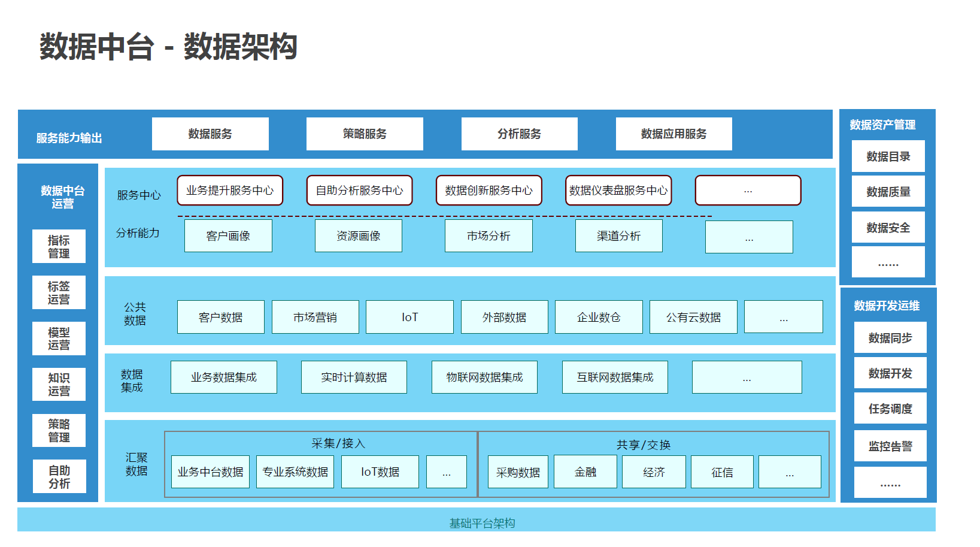
Task: Click the 业务中台数据 box
Action: (x=210, y=472)
